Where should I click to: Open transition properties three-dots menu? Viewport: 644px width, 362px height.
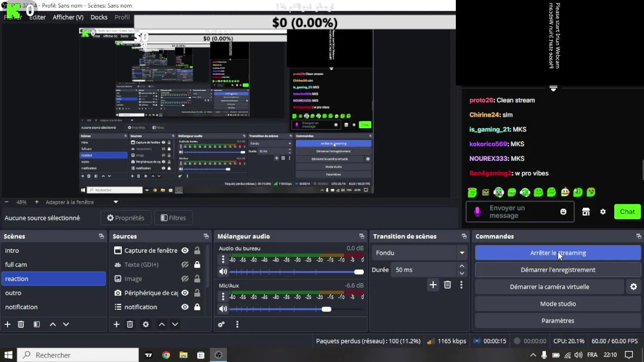(x=461, y=285)
